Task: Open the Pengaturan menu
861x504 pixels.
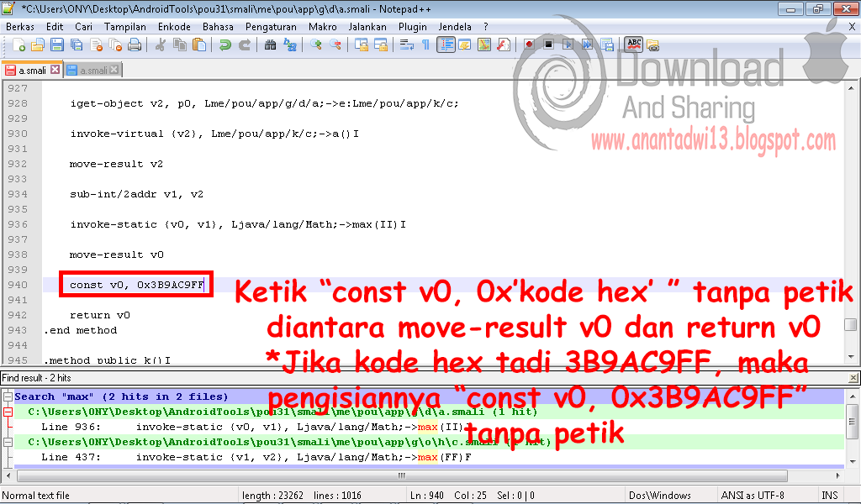Action: [271, 27]
